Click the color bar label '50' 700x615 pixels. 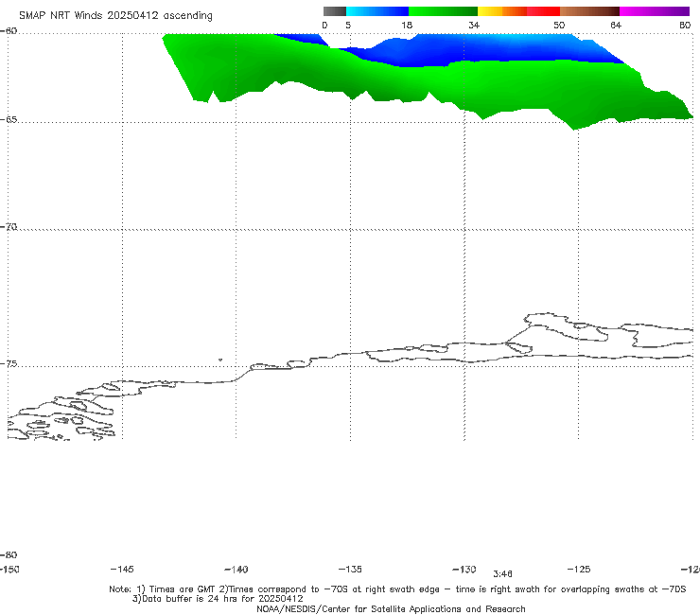[559, 26]
